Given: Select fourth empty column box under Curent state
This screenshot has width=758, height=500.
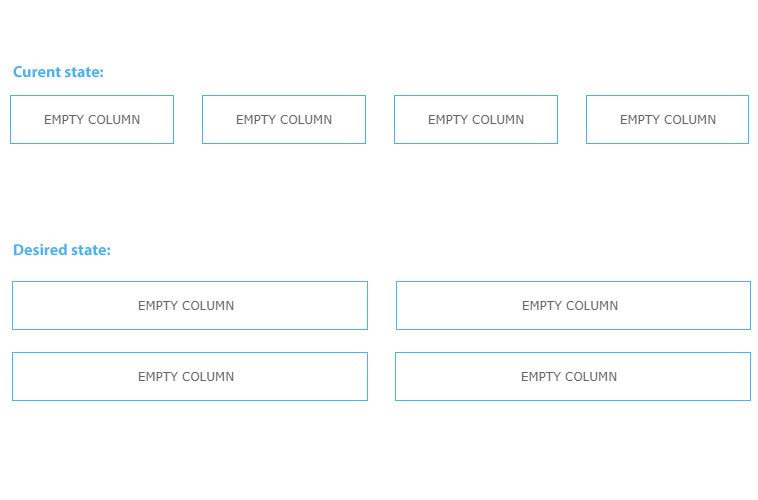Looking at the screenshot, I should 668,119.
